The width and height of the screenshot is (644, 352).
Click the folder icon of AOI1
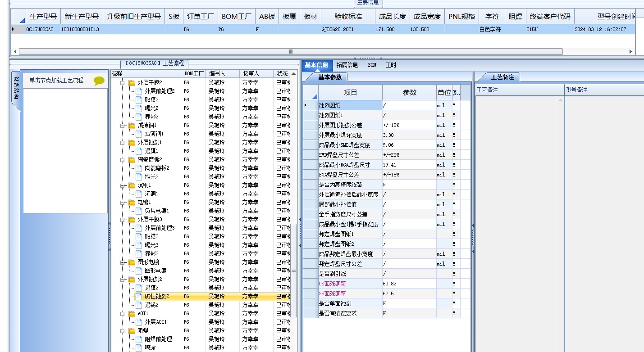[x=132, y=314]
